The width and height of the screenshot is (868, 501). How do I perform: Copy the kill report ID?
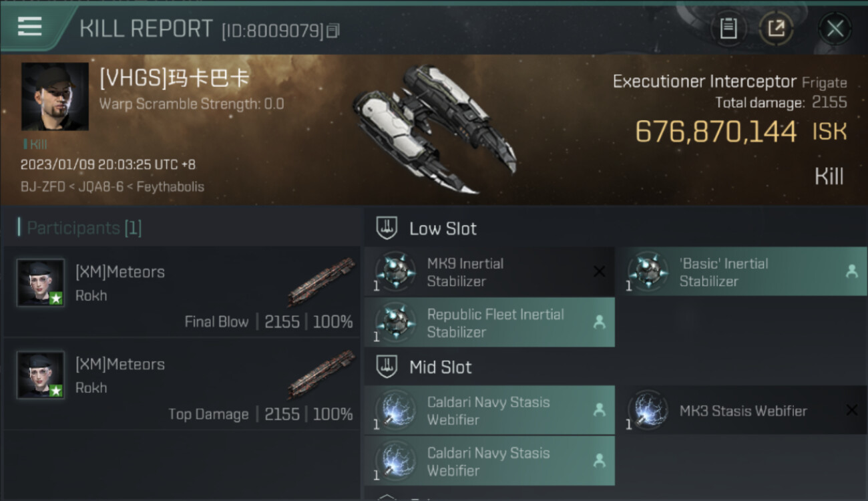coord(333,31)
